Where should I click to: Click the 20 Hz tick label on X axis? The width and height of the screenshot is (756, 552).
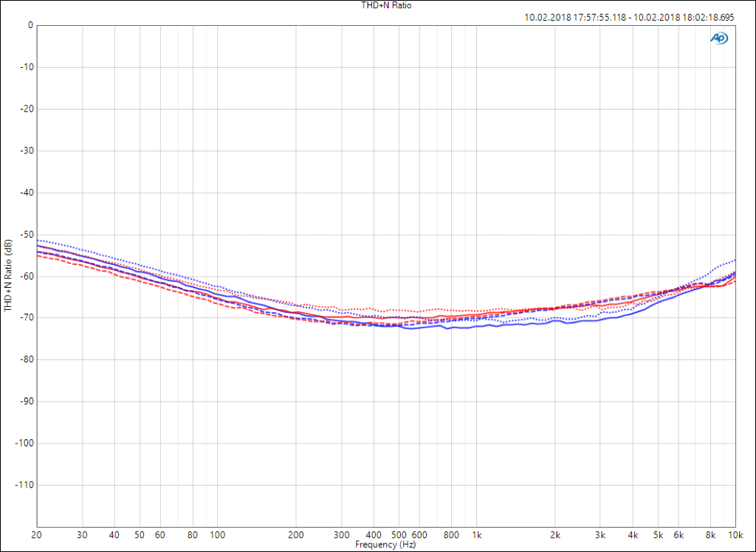36,534
